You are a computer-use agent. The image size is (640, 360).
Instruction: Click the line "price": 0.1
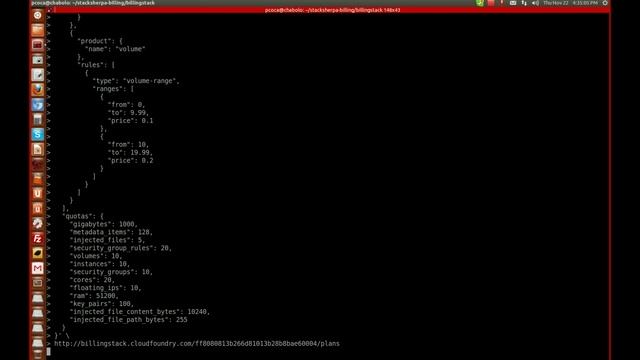130,121
